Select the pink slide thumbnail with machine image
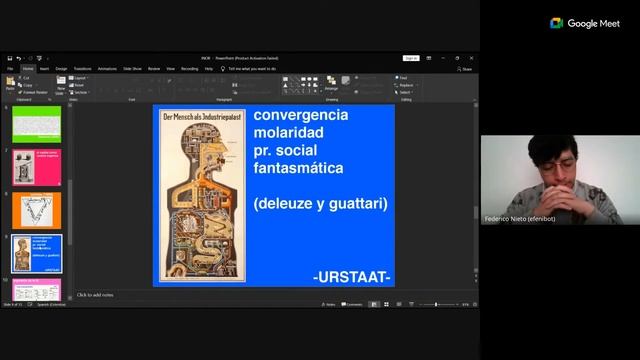Screen dimensions: 640x360 tap(37, 167)
